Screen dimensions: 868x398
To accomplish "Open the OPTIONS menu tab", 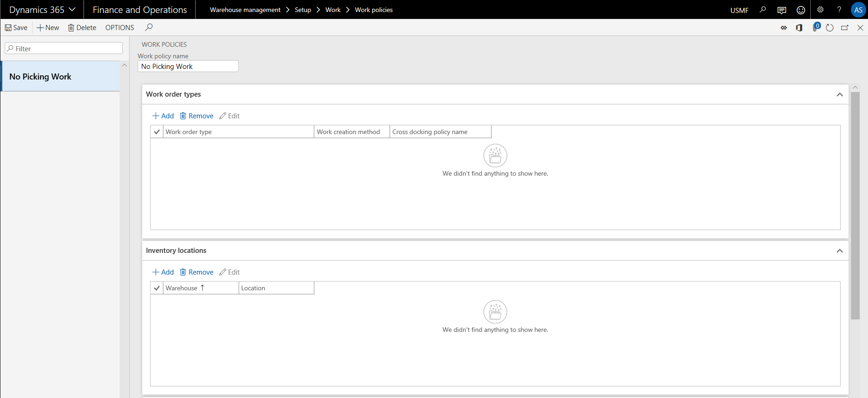I will pyautogui.click(x=120, y=28).
